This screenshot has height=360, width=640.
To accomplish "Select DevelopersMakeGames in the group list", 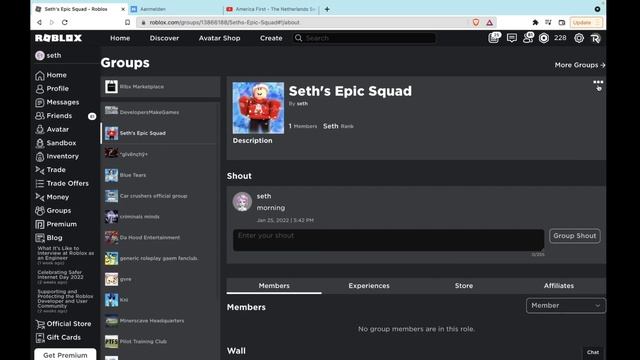I will click(159, 112).
